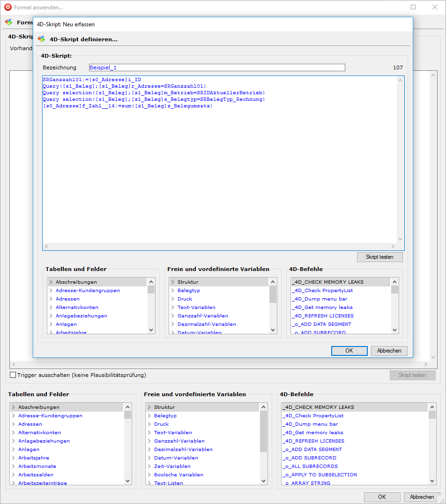
Task: Confirm script dialog with OK button
Action: pos(349,351)
